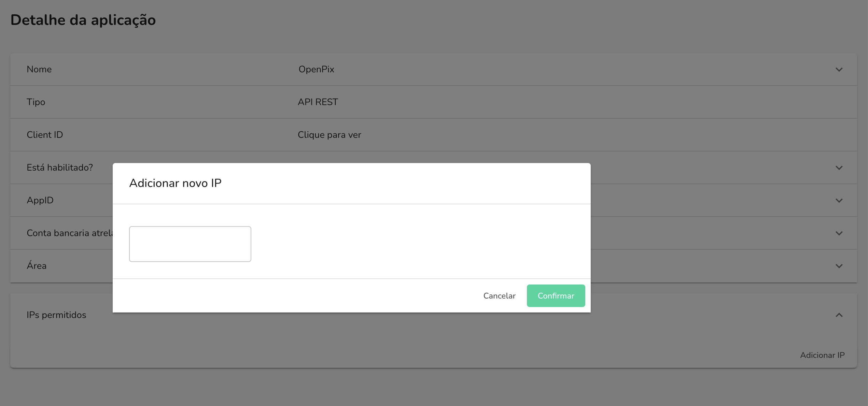The width and height of the screenshot is (868, 406).
Task: Reveal the Client ID via Clique para ver
Action: [329, 134]
